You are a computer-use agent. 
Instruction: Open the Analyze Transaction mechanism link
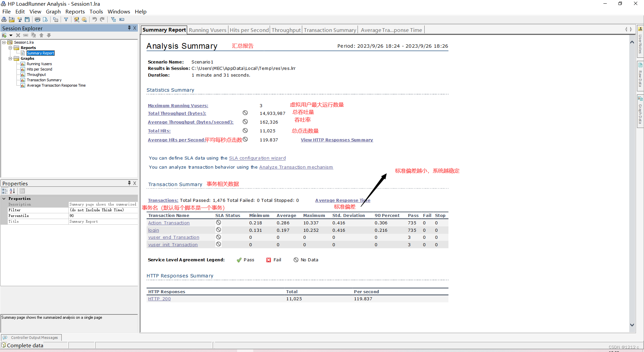click(x=296, y=167)
